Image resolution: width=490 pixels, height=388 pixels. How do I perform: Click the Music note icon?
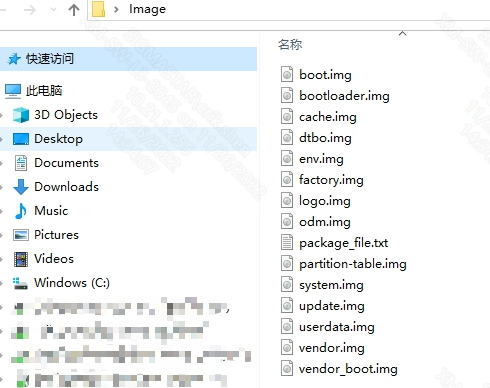(21, 211)
